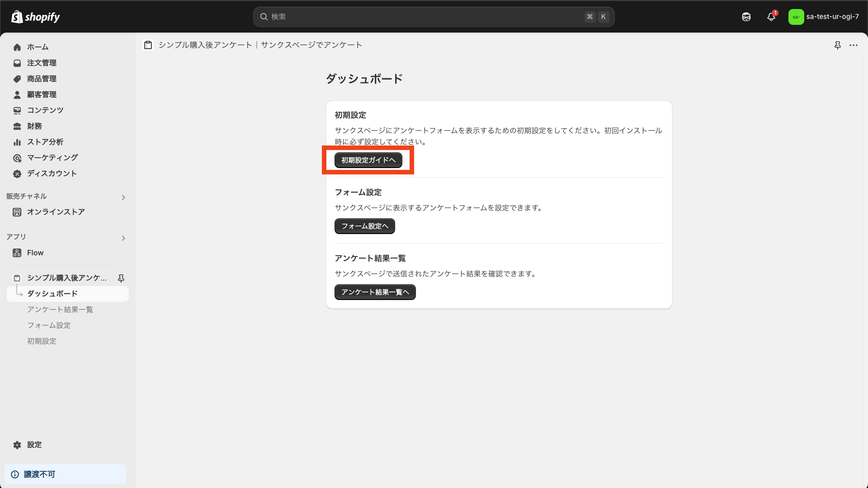Open the sa-test-ur-ogi-7 account menu

pos(824,17)
